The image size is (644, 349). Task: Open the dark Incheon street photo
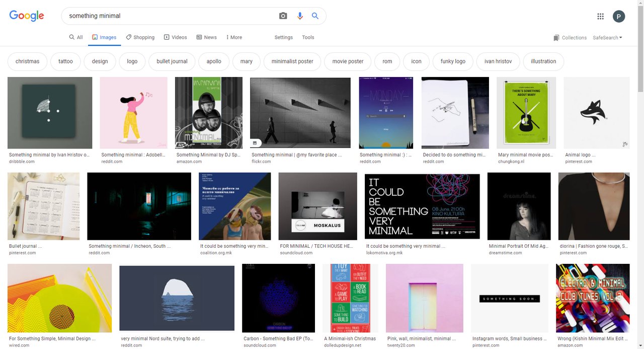click(x=139, y=206)
